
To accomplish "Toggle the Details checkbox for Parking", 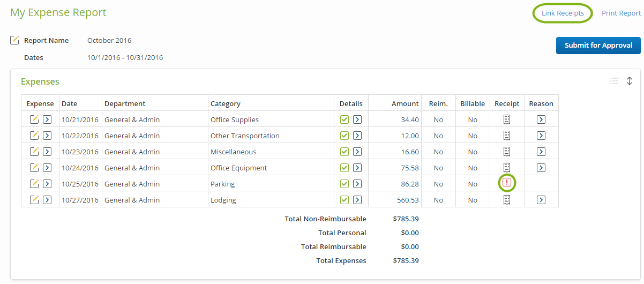I will tap(345, 184).
